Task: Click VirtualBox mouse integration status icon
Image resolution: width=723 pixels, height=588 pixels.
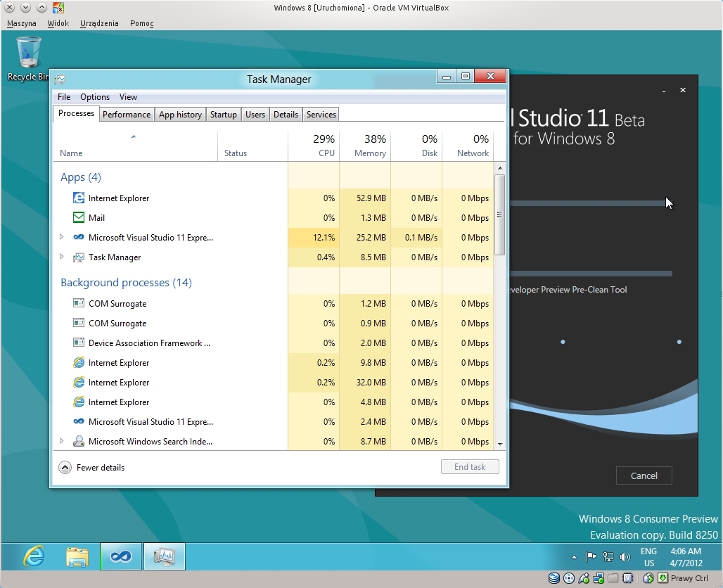Action: coord(648,578)
